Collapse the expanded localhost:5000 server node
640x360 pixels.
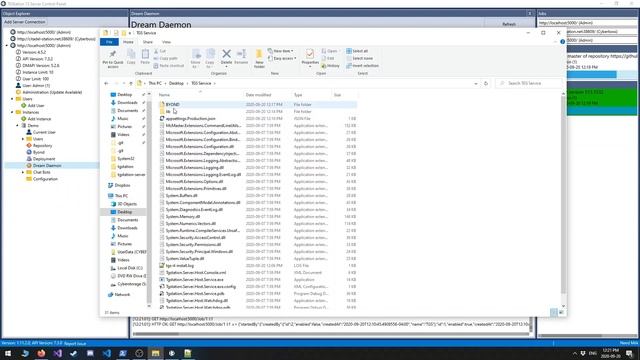pos(7,45)
